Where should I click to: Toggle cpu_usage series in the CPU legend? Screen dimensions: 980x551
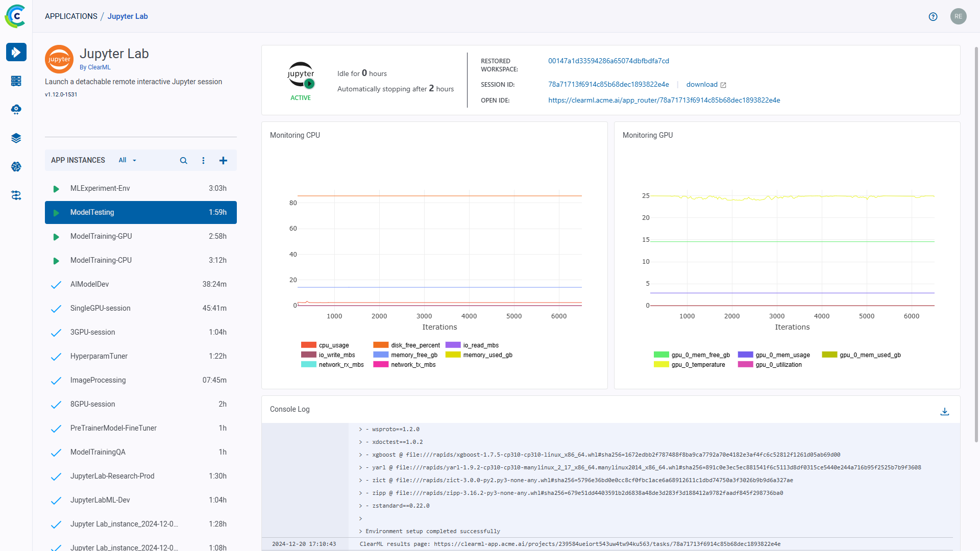(x=325, y=345)
